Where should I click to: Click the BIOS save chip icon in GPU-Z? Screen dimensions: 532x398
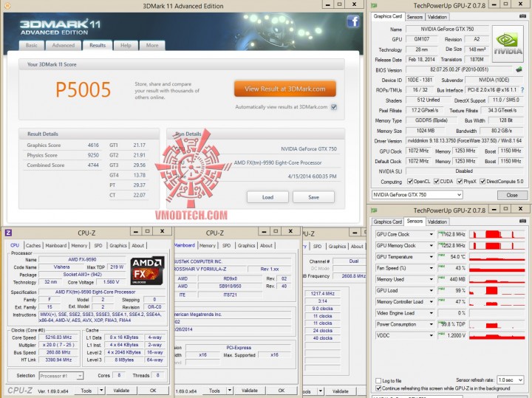click(519, 69)
